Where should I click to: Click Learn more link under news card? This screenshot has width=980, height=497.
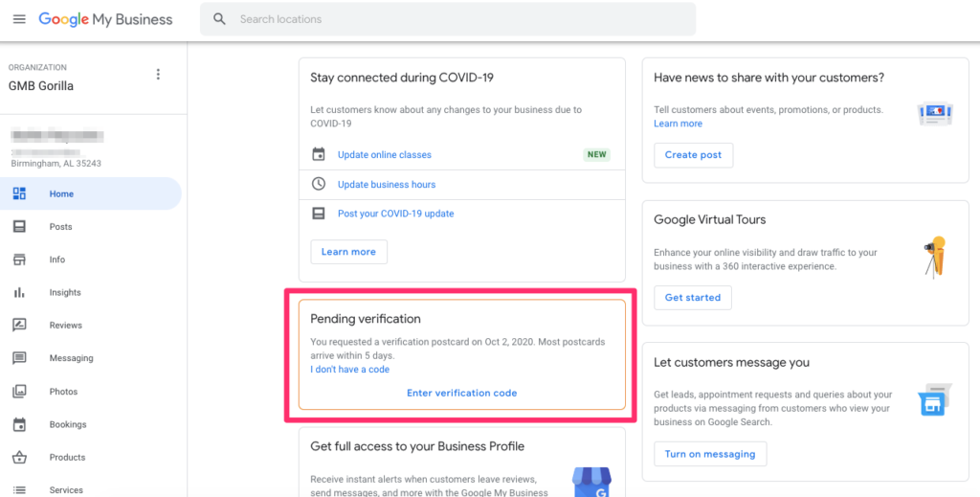[679, 124]
